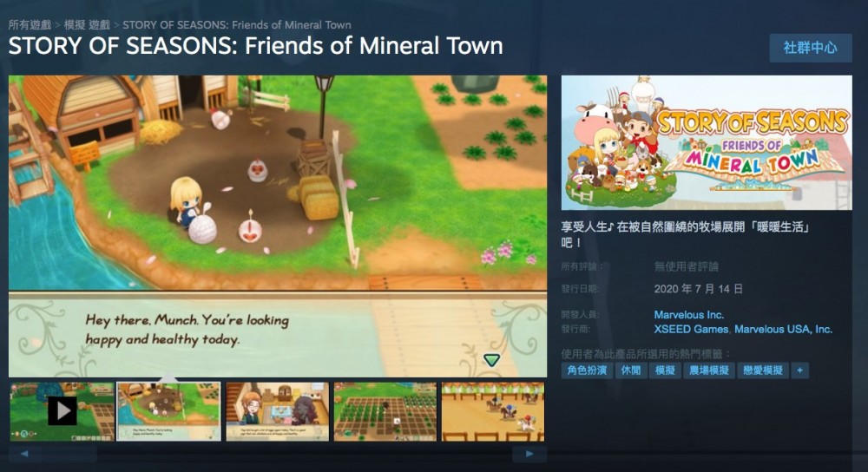The width and height of the screenshot is (868, 472).
Task: Open the 社群中心 community hub
Action: pos(810,48)
